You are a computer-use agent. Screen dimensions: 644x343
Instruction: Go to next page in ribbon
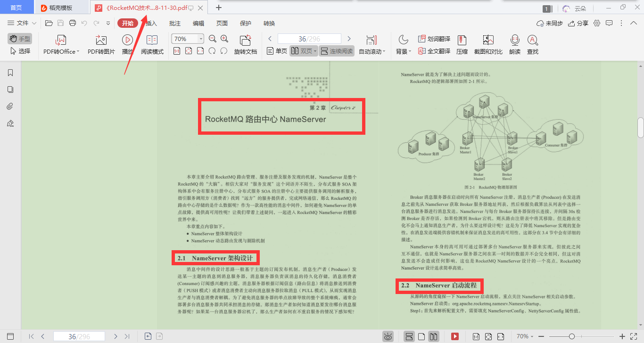(x=349, y=39)
